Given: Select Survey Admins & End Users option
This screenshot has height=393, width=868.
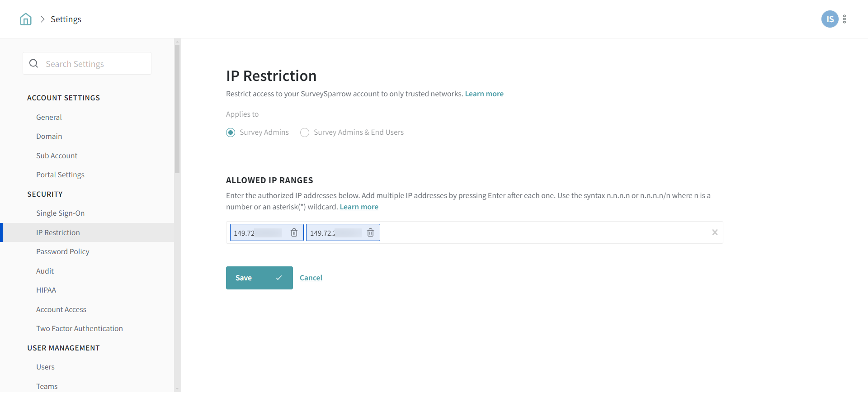Looking at the screenshot, I should 305,133.
